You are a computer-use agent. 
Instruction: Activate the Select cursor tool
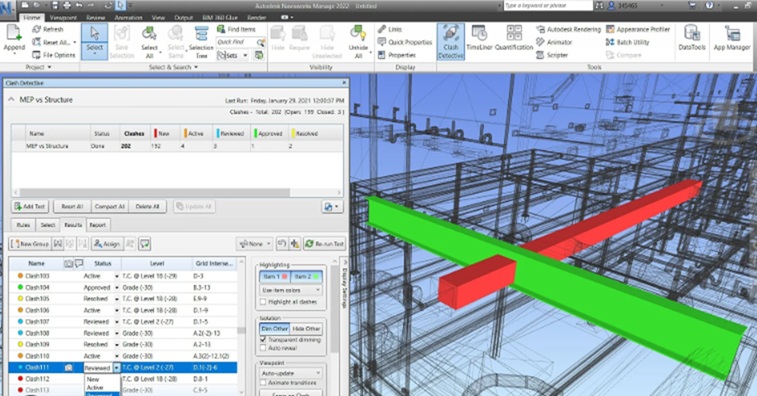94,41
